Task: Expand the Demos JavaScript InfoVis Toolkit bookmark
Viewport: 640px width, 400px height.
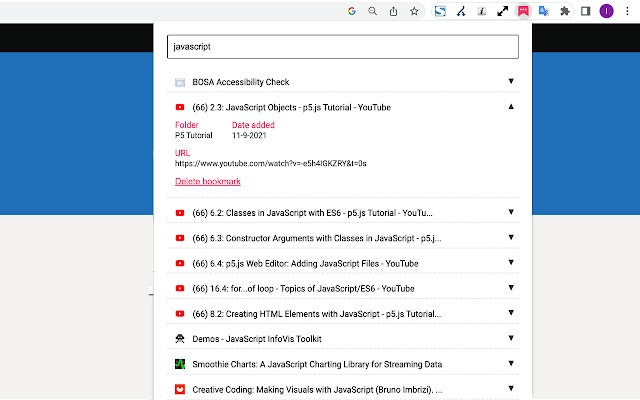Action: click(x=511, y=338)
